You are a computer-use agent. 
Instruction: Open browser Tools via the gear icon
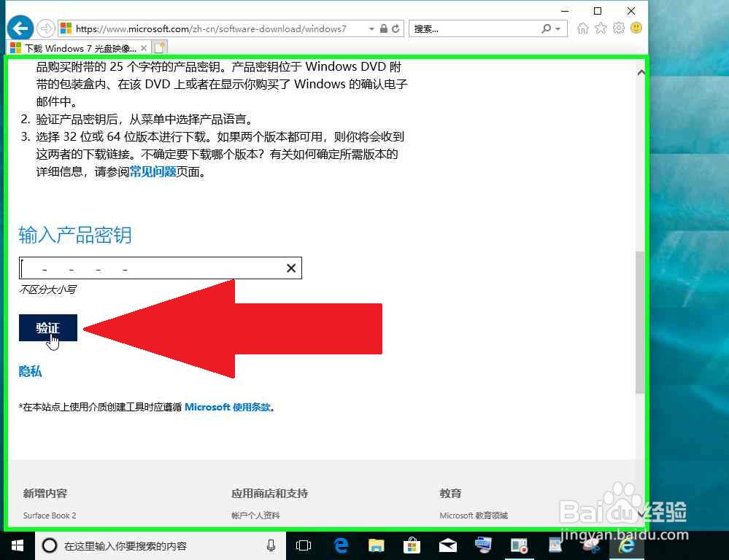point(620,28)
